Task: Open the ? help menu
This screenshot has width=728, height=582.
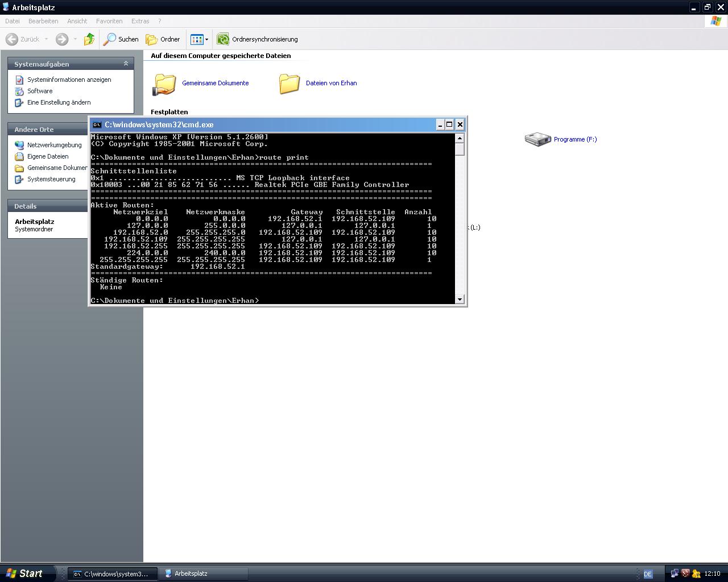Action: (x=159, y=21)
